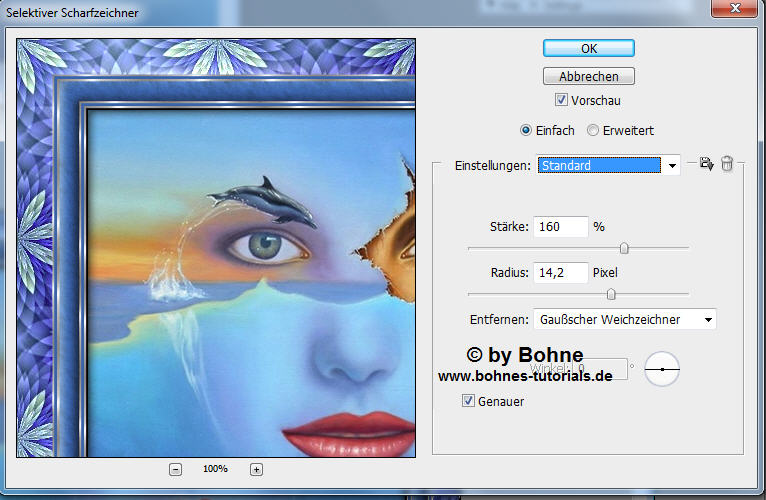This screenshot has width=766, height=500.
Task: Open the Entfernen dropdown Gaußscher Weichzeichner
Action: [x=625, y=320]
